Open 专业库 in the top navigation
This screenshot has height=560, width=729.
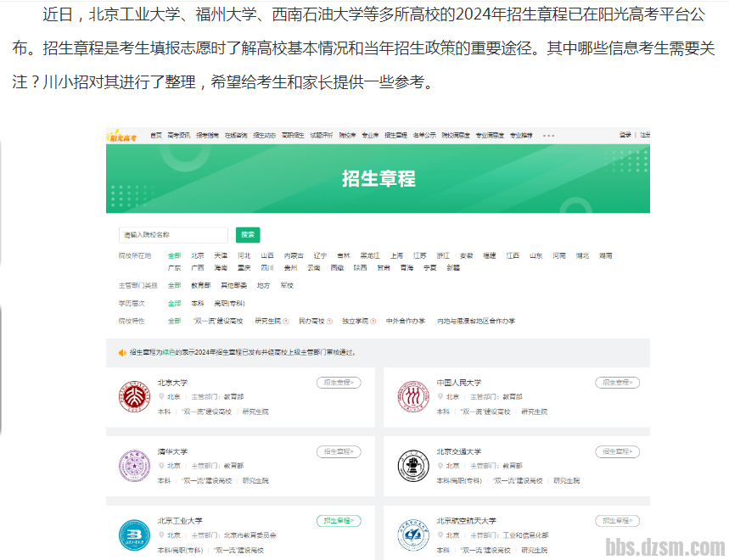click(x=369, y=135)
